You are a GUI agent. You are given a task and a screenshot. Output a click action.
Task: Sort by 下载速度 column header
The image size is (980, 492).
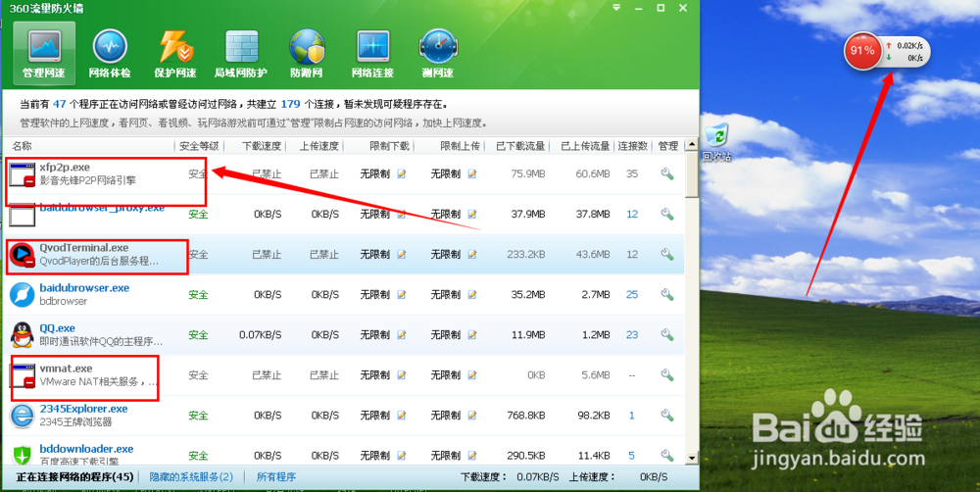(x=262, y=146)
